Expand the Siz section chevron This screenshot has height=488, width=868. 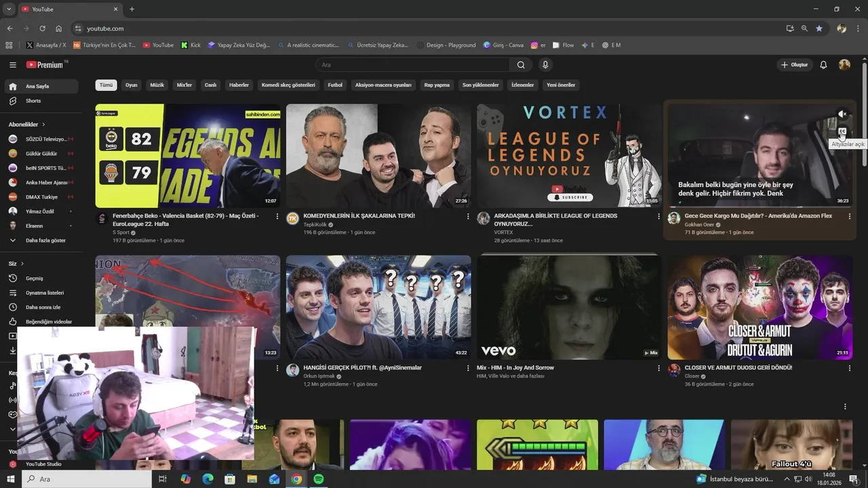(x=22, y=264)
